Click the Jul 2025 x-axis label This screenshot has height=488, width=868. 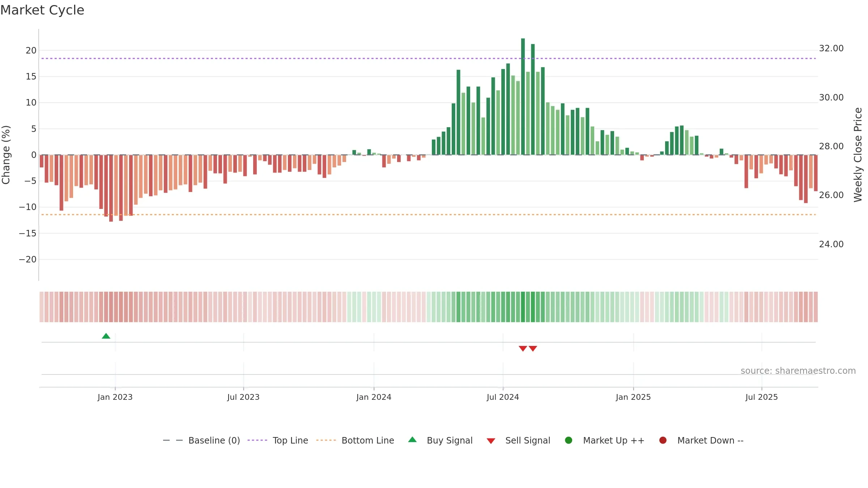762,397
